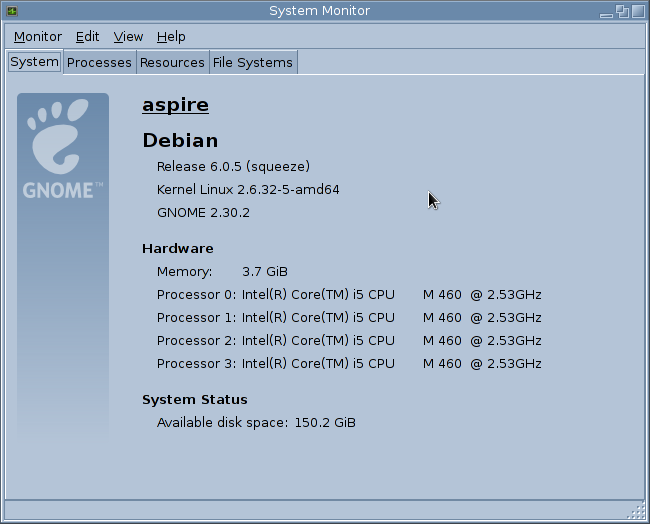Viewport: 650px width, 524px height.
Task: Click the 'Available disk space:' label
Action: click(x=222, y=422)
